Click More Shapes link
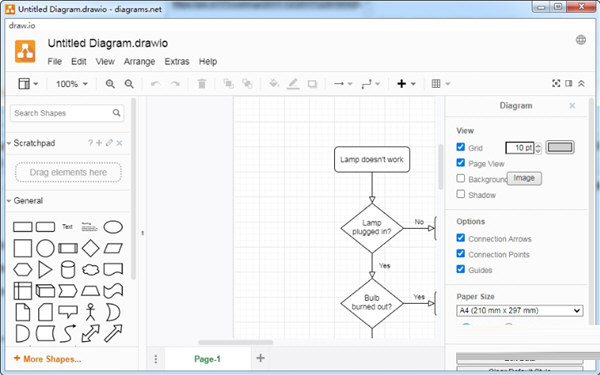The height and width of the screenshot is (375, 600). click(47, 359)
